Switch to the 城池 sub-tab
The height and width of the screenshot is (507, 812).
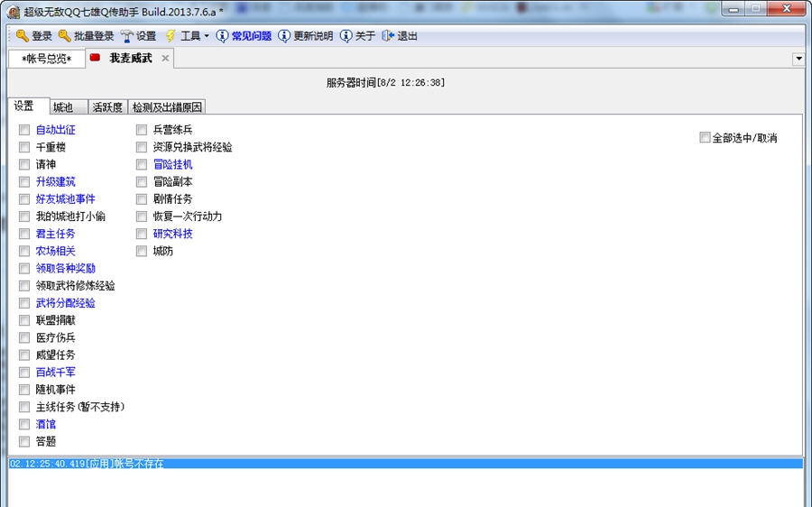(x=69, y=107)
